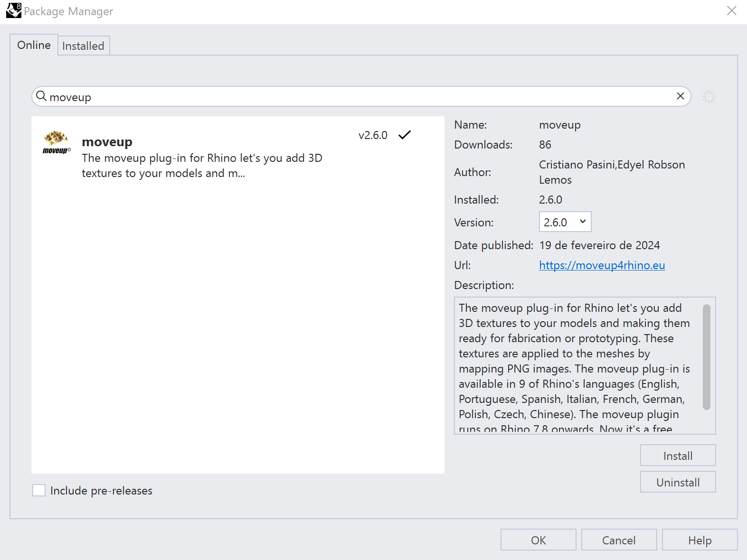Click the Cancel button
The width and height of the screenshot is (747, 560).
tap(618, 540)
